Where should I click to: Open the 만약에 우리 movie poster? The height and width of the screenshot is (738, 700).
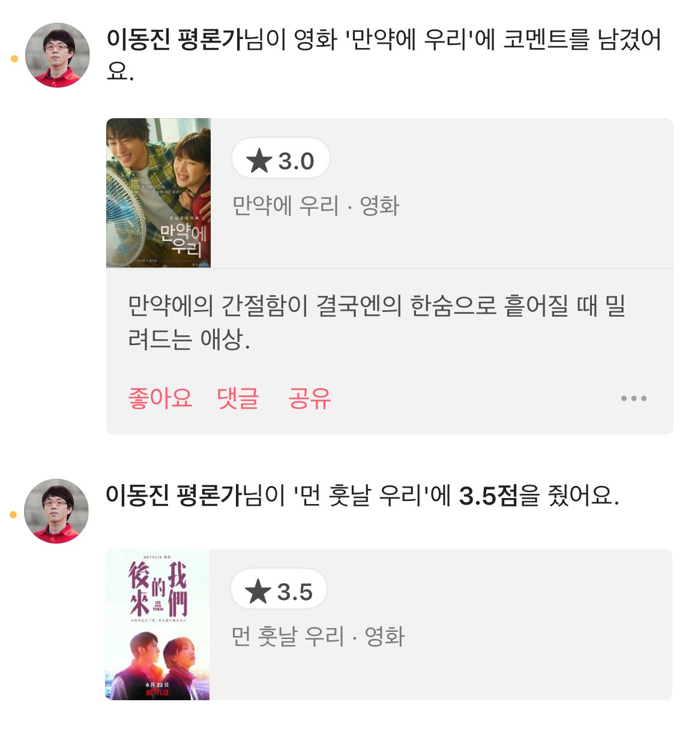coord(158,193)
